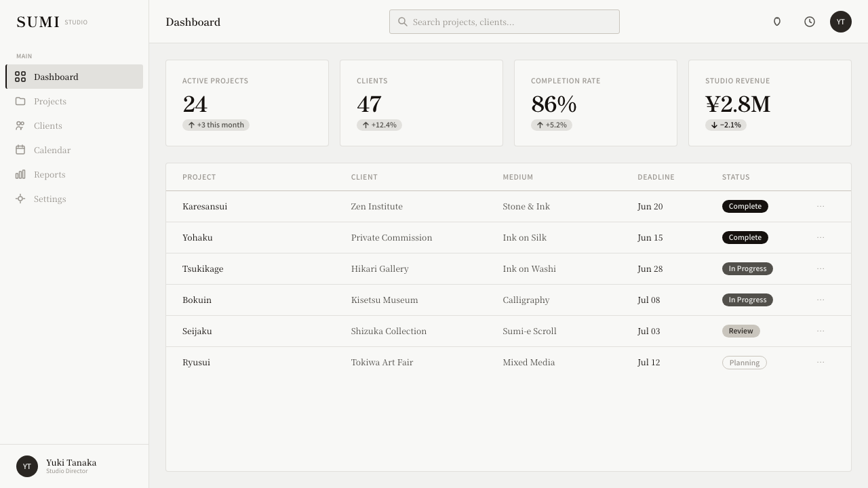
Task: Click the Tsukikage project name
Action: tap(203, 268)
